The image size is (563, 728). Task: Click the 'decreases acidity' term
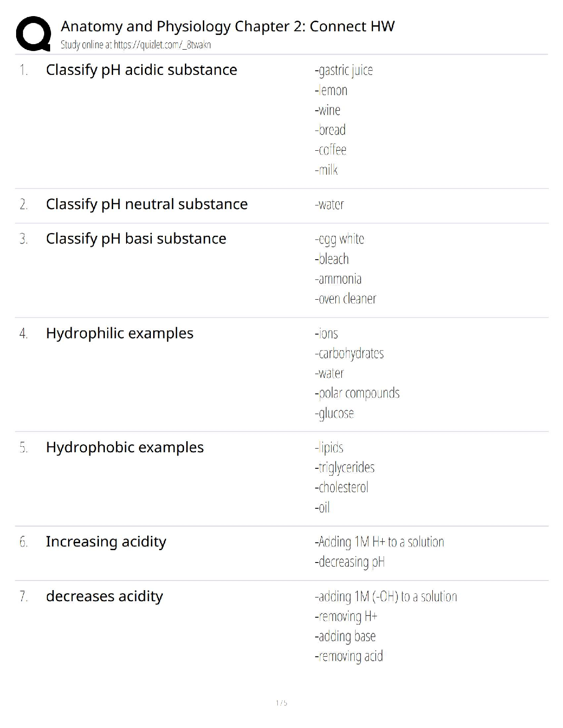coord(104,596)
